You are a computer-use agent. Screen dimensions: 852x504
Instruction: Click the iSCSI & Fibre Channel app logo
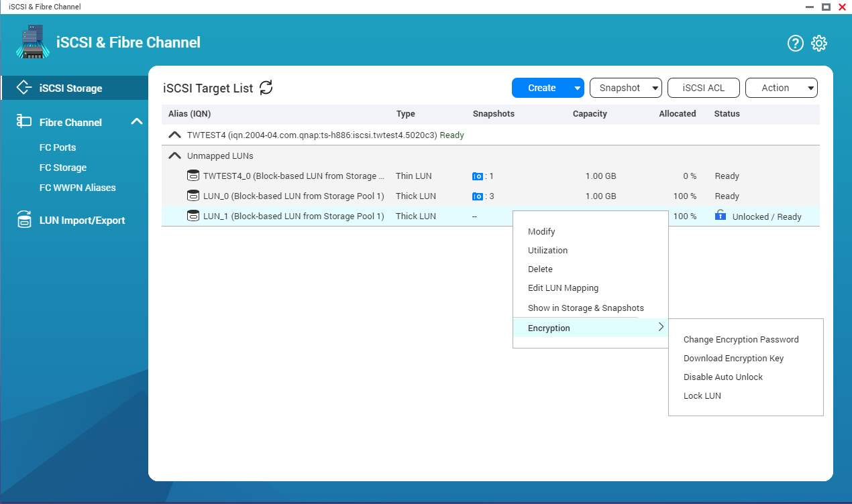(32, 42)
